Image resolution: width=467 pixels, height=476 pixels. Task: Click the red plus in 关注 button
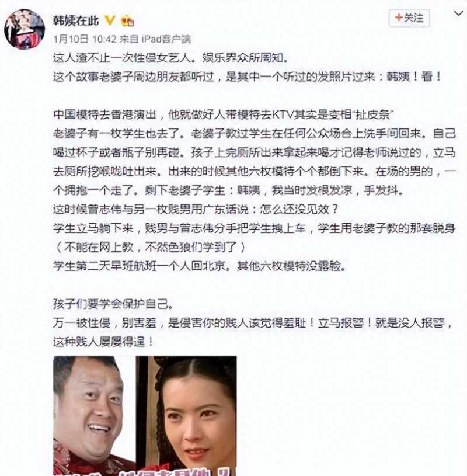point(399,18)
